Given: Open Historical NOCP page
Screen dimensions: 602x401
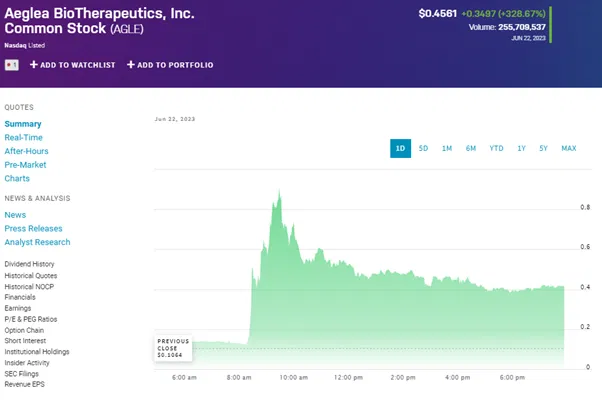Looking at the screenshot, I should 29,287.
